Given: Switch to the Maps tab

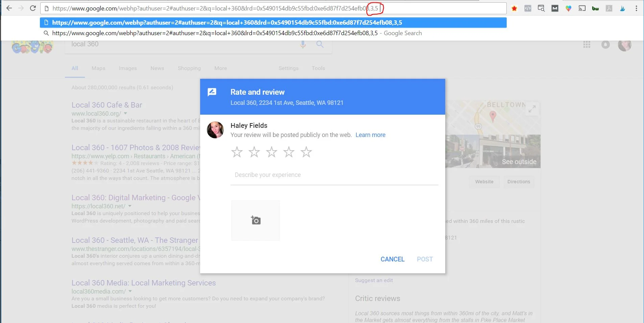Looking at the screenshot, I should 98,68.
